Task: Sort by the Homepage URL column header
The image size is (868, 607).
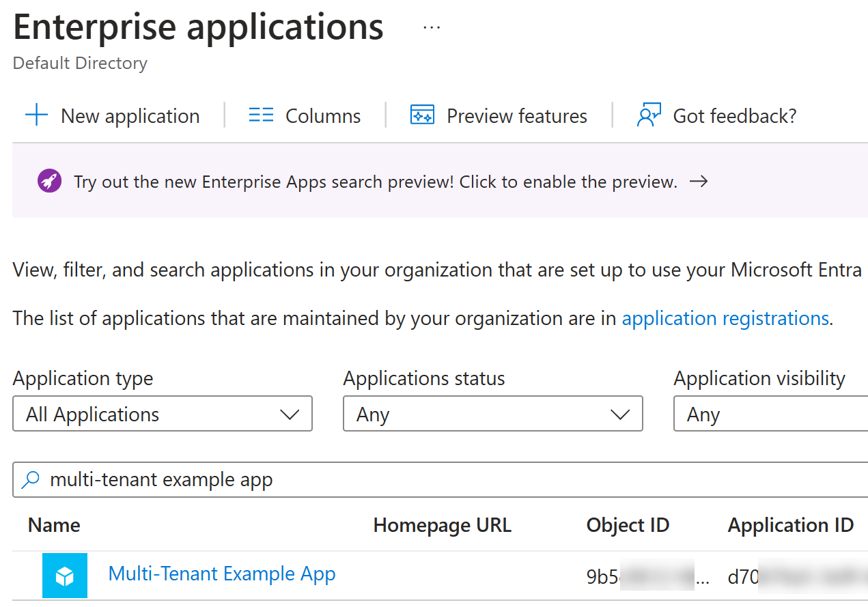Action: point(443,525)
